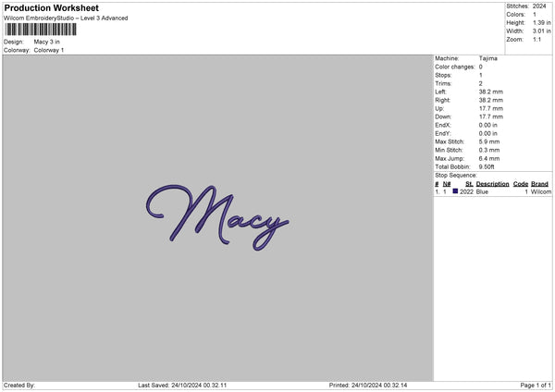The image size is (555, 392).
Task: Click the Page 1 of 1 indicator
Action: click(x=536, y=385)
